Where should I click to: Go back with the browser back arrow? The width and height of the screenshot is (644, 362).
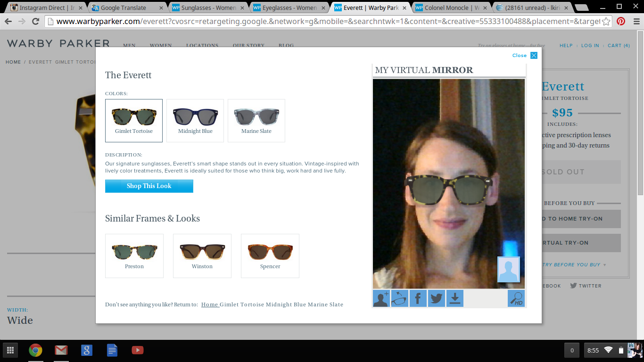pos(8,21)
